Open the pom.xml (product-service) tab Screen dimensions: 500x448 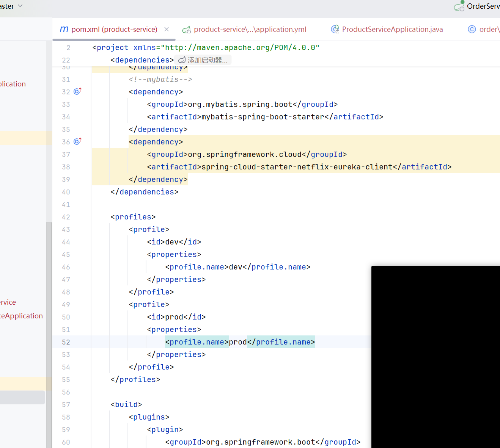tap(114, 29)
